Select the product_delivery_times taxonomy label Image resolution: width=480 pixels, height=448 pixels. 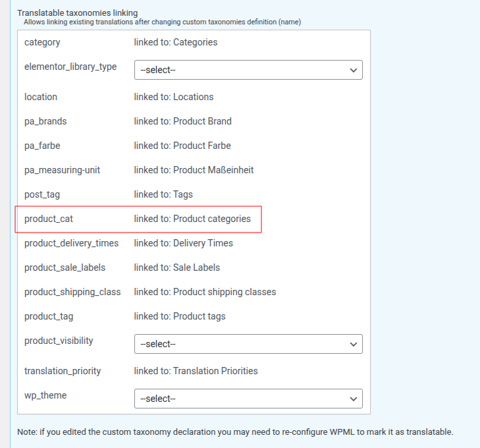[71, 243]
